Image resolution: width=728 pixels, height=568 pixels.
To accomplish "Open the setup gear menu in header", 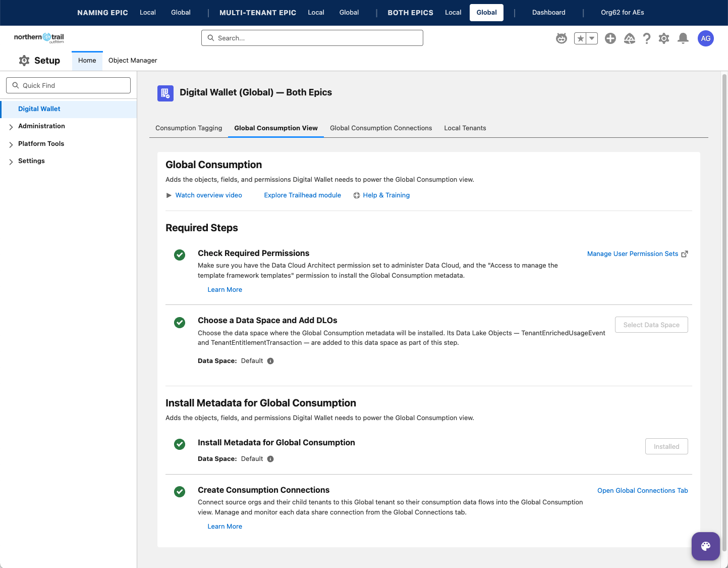I will [664, 38].
